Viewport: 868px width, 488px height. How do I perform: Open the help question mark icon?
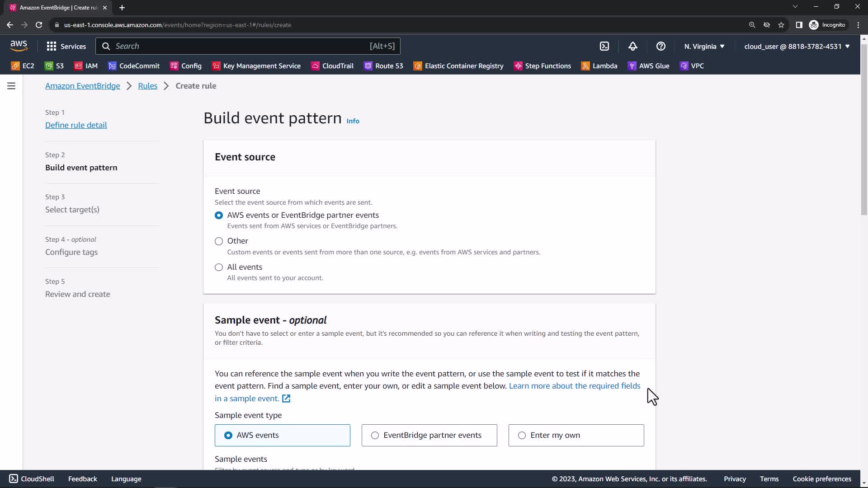(660, 46)
